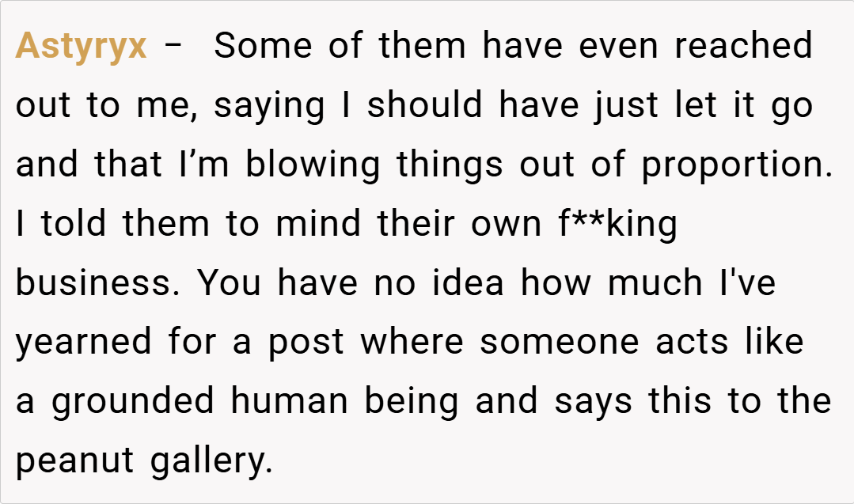Click the word "business" in the comment
The width and height of the screenshot is (854, 504).
tap(95, 283)
